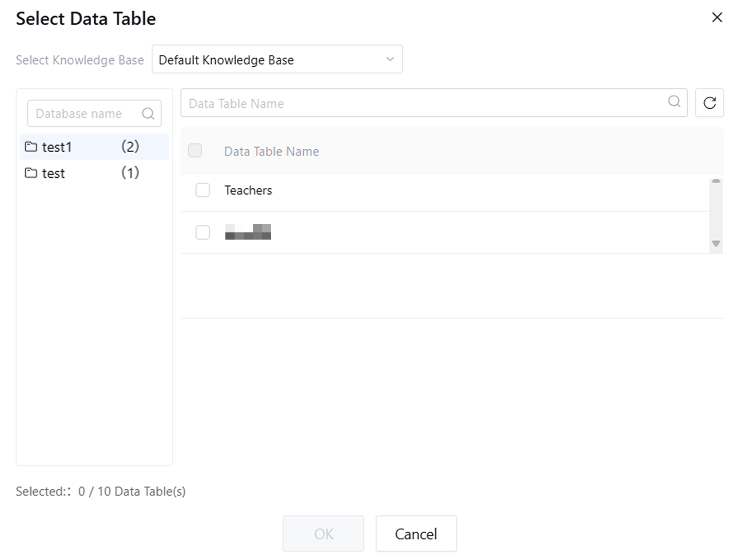Click the Data Table Name search magnifier

click(x=674, y=101)
